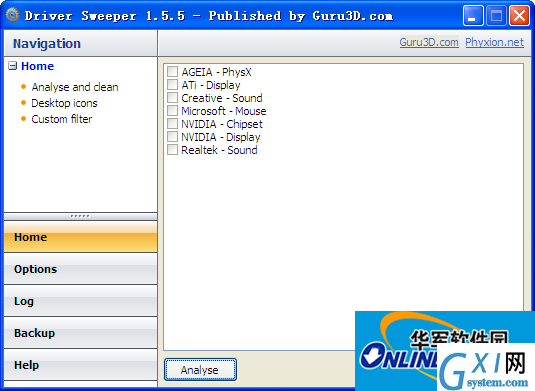Click the Navigation panel header
Viewport: 535px width, 391px height.
click(81, 43)
